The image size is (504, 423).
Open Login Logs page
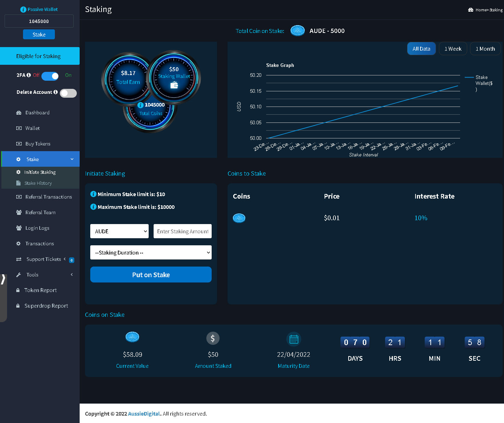click(x=37, y=228)
